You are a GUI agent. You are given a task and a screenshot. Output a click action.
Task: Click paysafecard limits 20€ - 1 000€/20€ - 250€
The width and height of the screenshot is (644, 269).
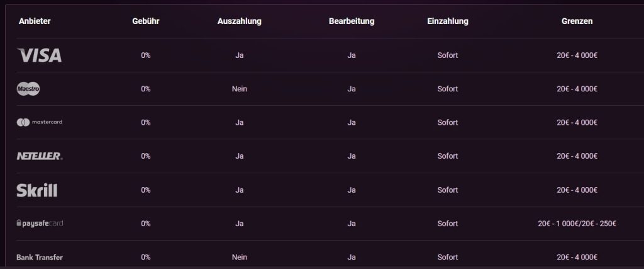[x=577, y=224]
